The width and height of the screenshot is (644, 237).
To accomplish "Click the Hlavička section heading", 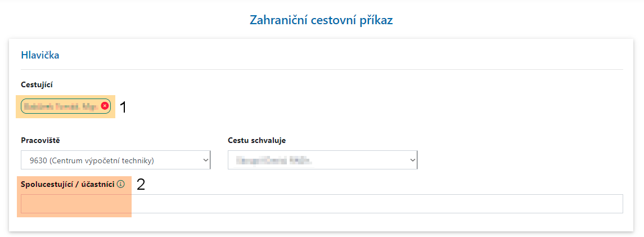I will [x=40, y=55].
